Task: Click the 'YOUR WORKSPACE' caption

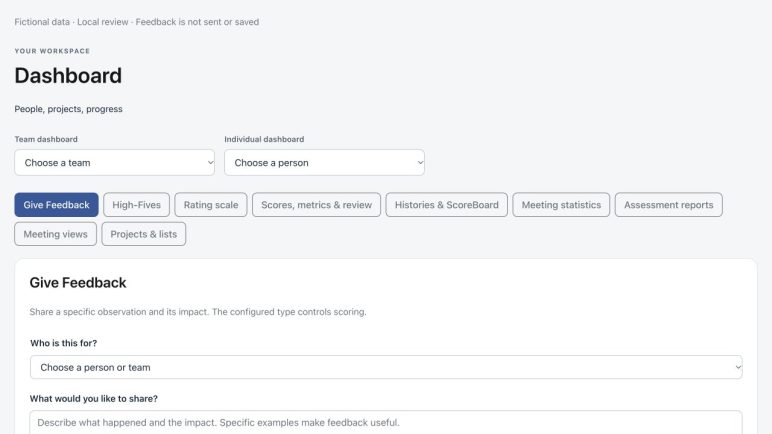Action: click(x=52, y=51)
